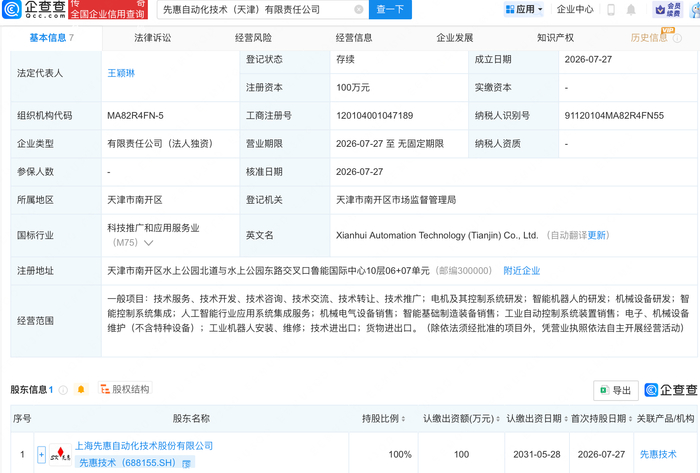Click 更新 link after English name
700x473 pixels.
click(x=596, y=236)
